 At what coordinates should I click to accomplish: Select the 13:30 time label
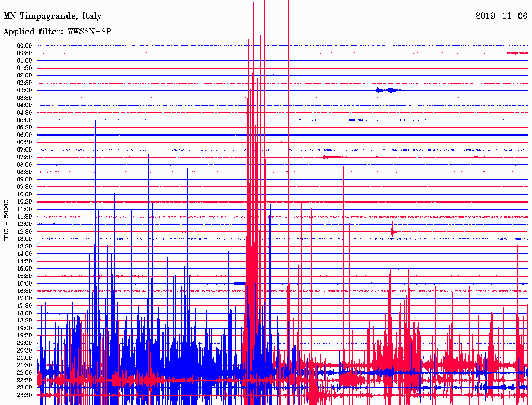coord(24,246)
